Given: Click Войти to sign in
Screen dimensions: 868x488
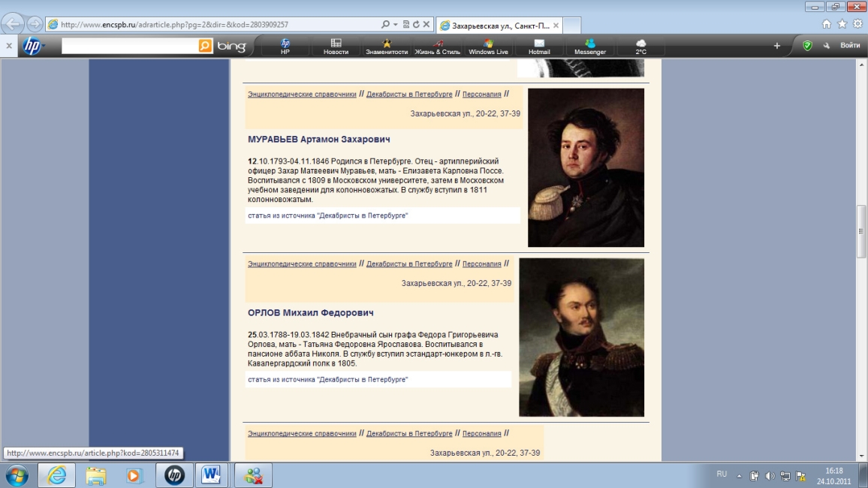Looking at the screenshot, I should [850, 45].
